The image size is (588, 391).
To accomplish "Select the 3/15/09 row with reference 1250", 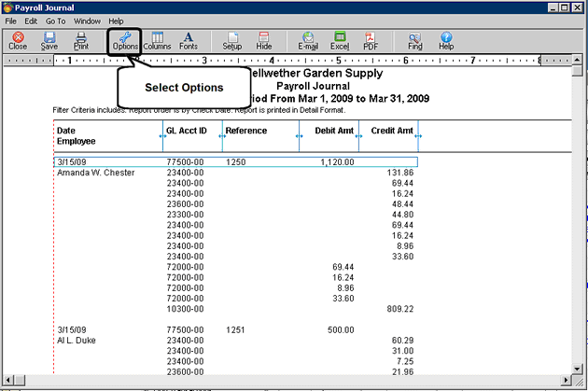I will [x=236, y=162].
